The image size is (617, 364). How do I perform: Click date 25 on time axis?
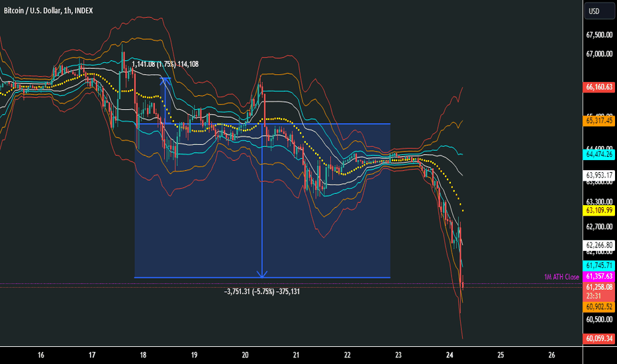(x=500, y=355)
